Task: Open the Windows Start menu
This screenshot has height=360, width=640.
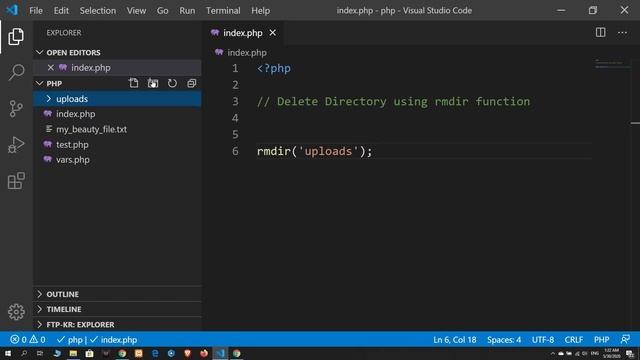Action: pos(8,353)
